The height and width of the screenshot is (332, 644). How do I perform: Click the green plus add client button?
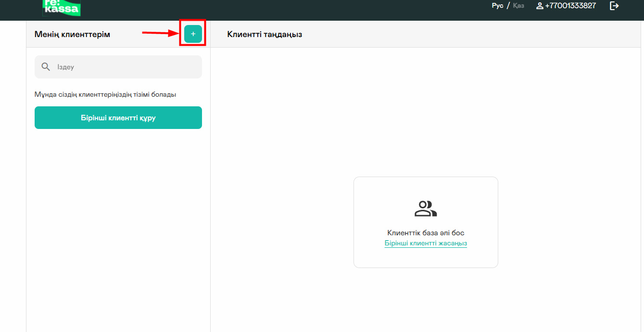coord(193,34)
